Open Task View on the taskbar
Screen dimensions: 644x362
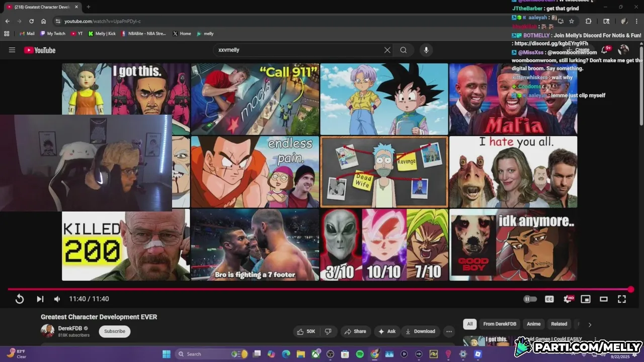pos(257,354)
